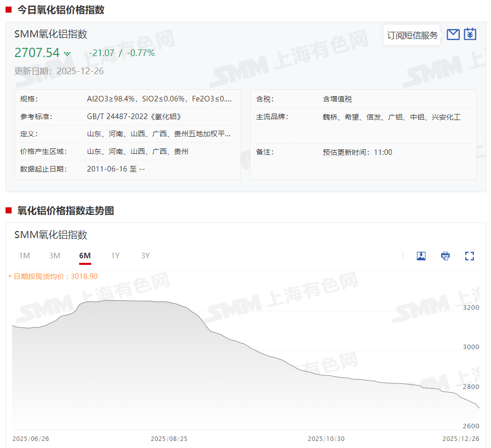
Task: Click the SMM氧化铝指数 chart title
Action: click(x=50, y=235)
